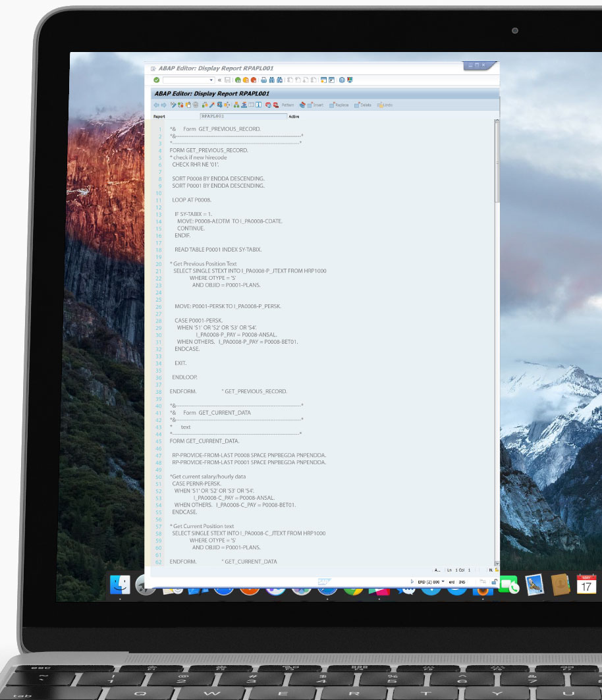Click the green Back icon in standard toolbar
602x700 pixels.
pyautogui.click(x=238, y=80)
